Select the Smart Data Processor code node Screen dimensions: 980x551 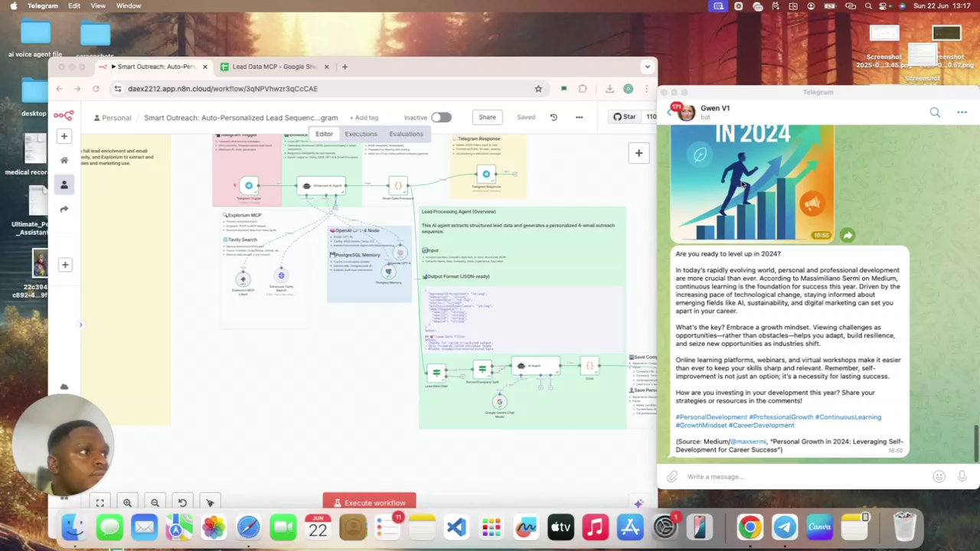397,185
